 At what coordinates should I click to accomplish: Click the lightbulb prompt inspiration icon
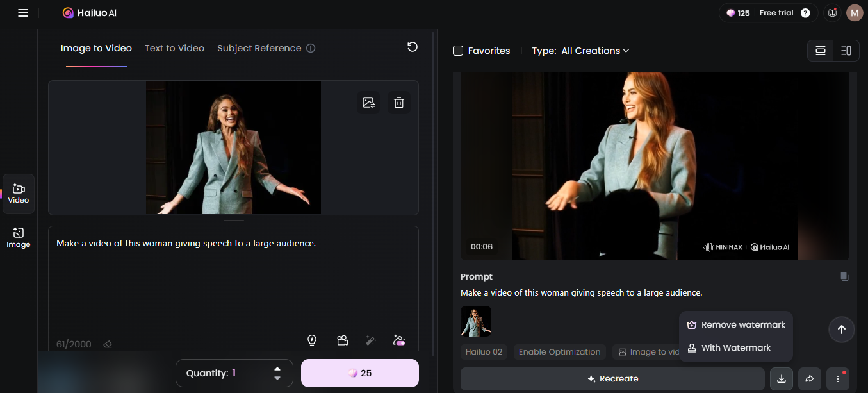tap(312, 340)
